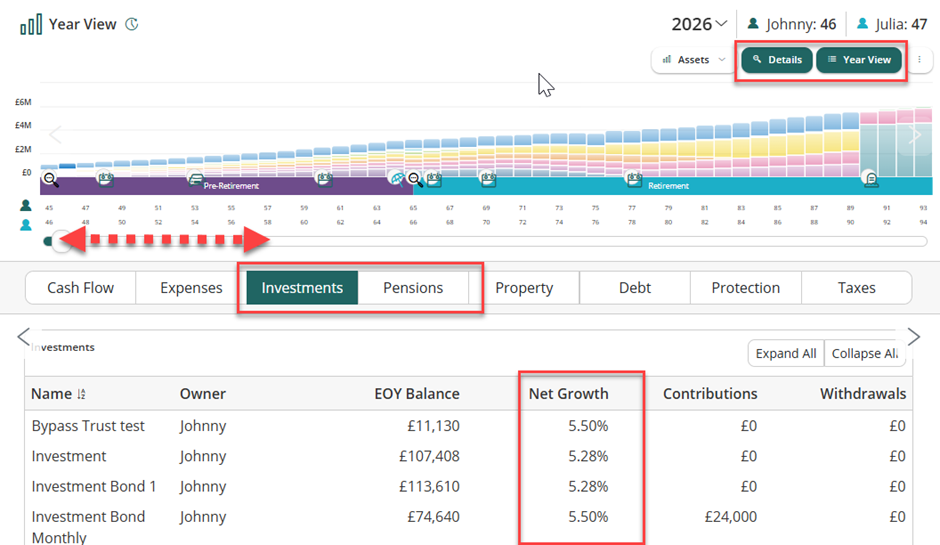This screenshot has width=940, height=545.
Task: Click the Collapse All button
Action: 863,353
